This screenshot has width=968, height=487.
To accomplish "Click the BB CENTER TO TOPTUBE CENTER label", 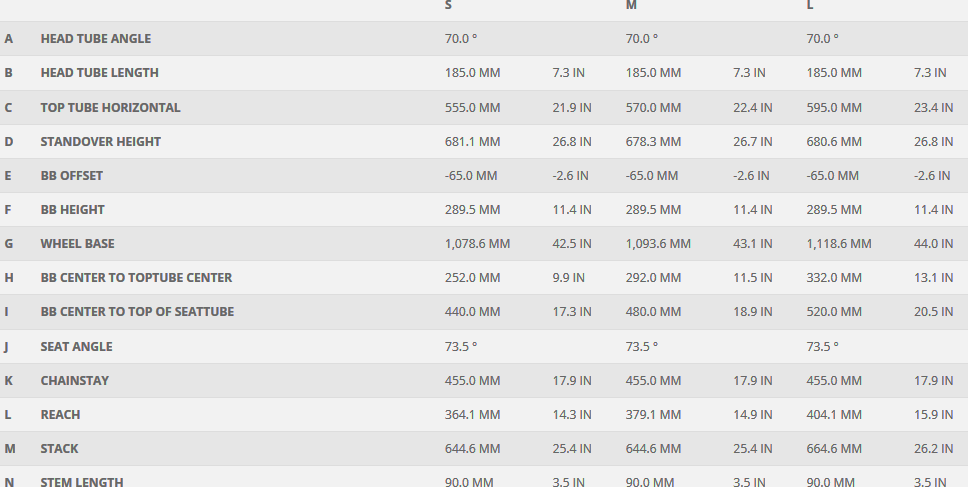I will (136, 278).
